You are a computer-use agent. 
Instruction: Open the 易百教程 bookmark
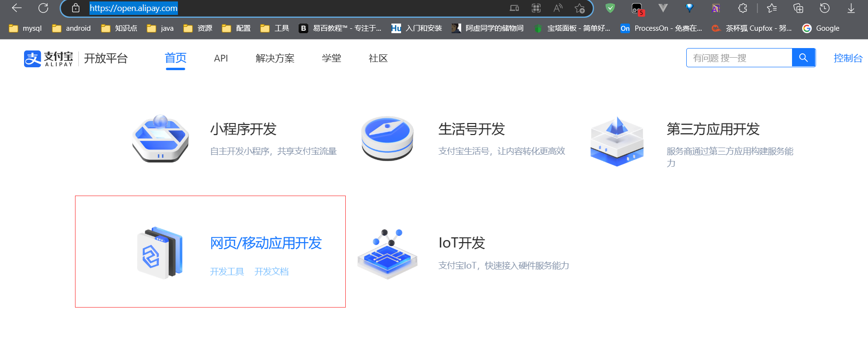[x=340, y=28]
